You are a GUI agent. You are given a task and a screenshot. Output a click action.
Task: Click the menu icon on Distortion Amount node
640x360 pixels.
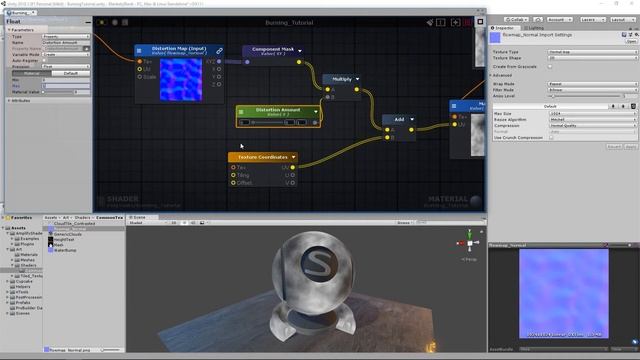click(x=241, y=111)
